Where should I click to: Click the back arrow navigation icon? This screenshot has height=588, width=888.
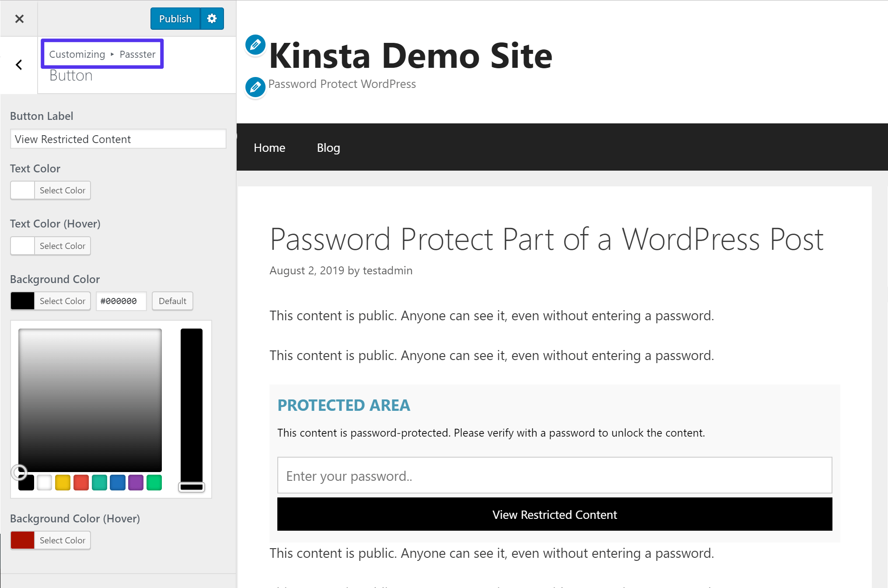(x=19, y=65)
